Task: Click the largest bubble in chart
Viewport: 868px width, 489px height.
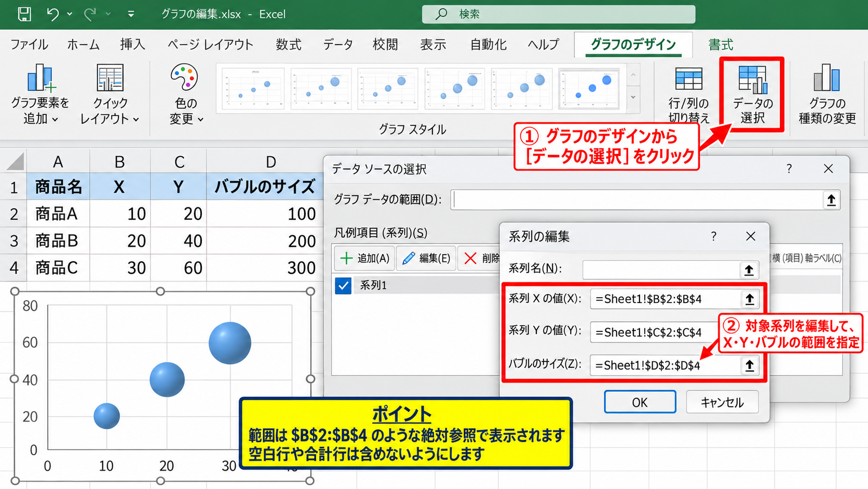Action: (230, 343)
